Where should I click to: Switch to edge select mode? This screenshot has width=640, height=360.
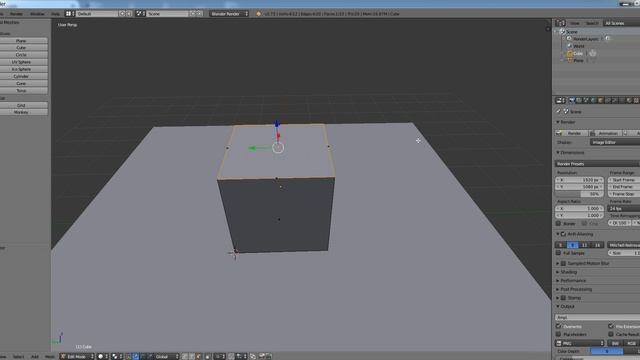[x=191, y=356]
